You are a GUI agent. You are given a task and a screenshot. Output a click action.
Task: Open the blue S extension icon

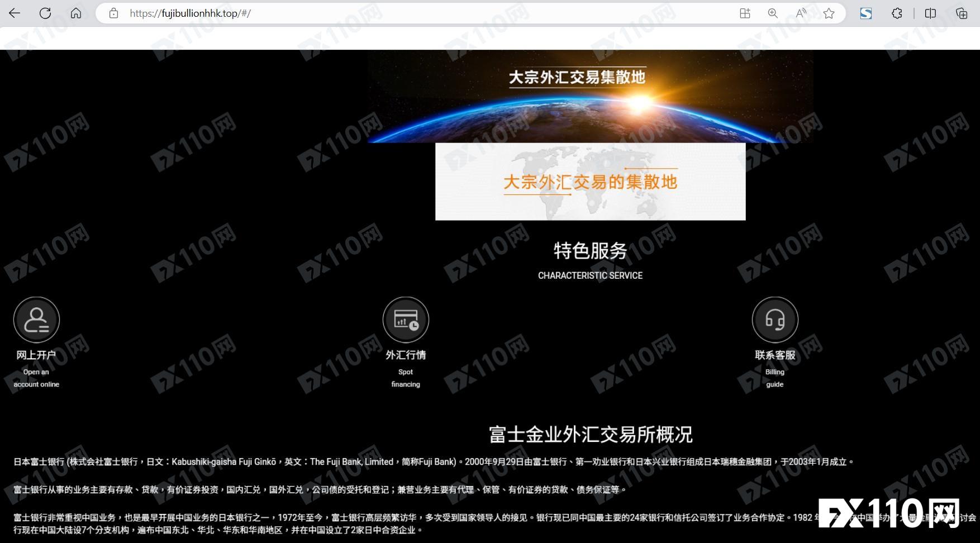[x=866, y=13]
